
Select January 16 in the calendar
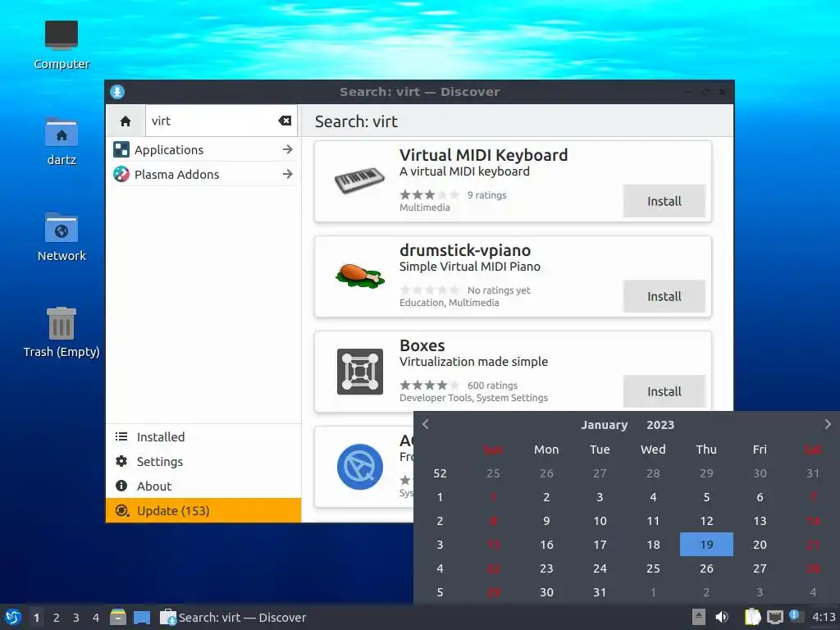tap(546, 545)
